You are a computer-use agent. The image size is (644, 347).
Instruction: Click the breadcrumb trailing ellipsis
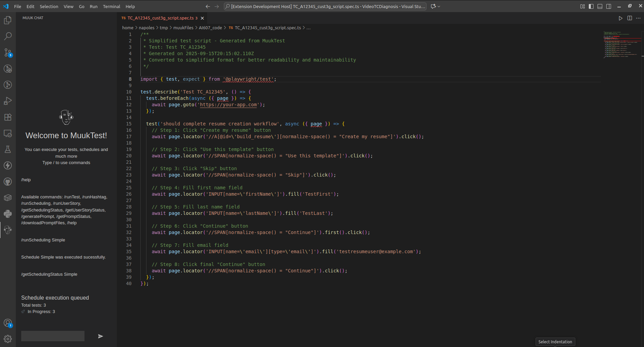[x=308, y=28]
